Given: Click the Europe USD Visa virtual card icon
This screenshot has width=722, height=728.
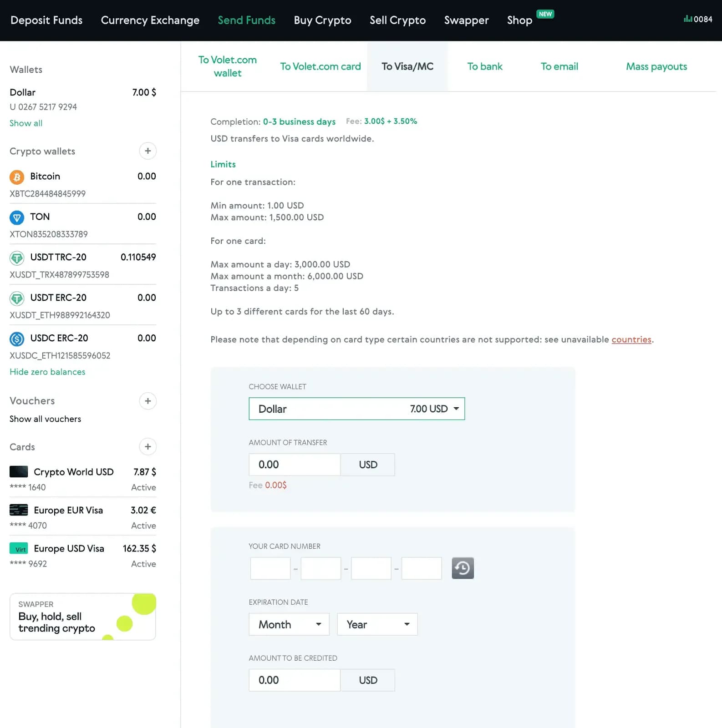Looking at the screenshot, I should (x=19, y=549).
